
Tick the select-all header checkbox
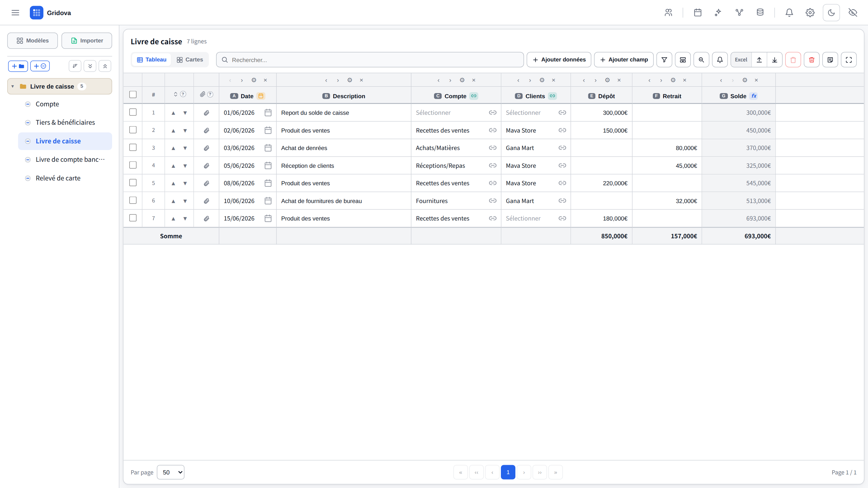133,95
